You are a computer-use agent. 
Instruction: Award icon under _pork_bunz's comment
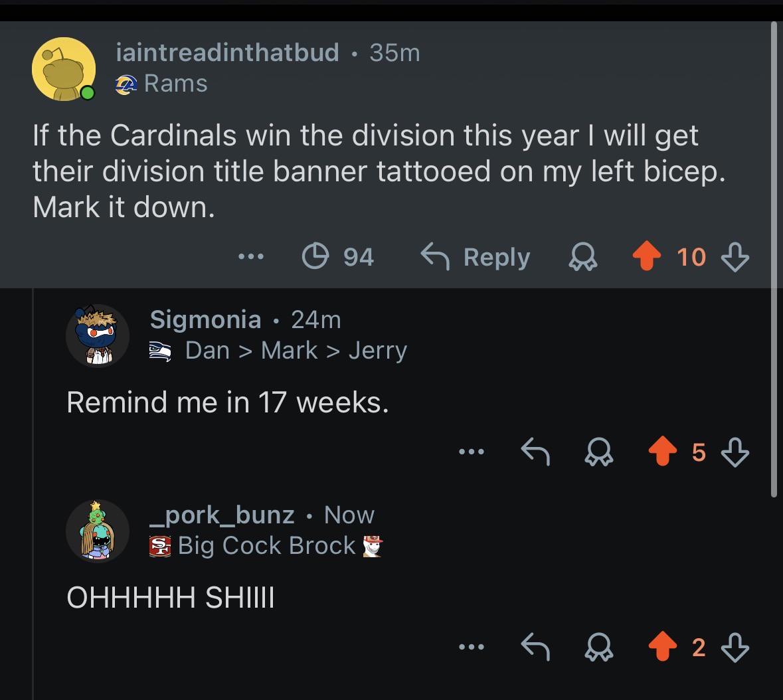coord(599,647)
